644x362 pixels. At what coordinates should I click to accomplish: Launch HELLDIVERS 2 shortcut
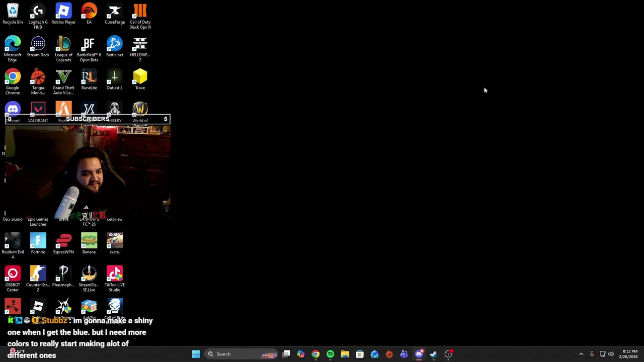pyautogui.click(x=140, y=49)
